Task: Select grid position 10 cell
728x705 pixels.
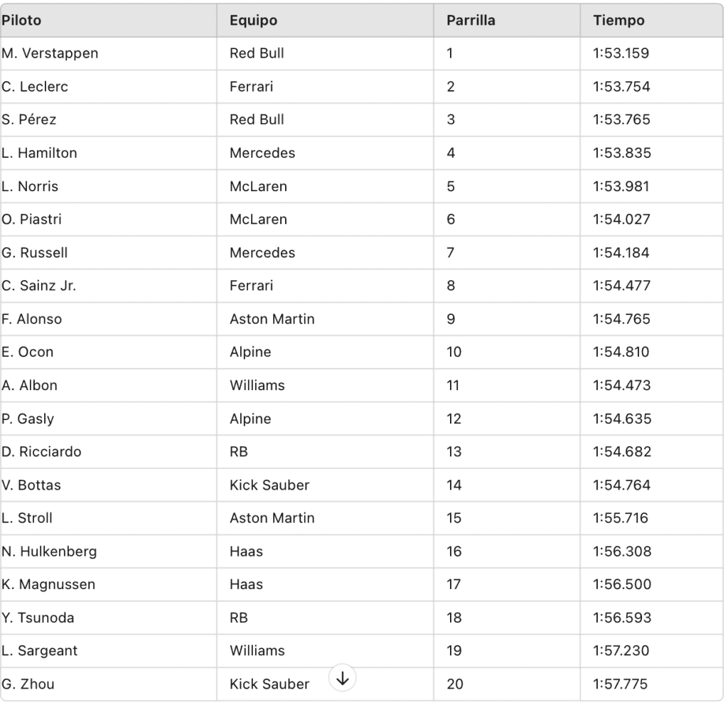Action: 454,352
